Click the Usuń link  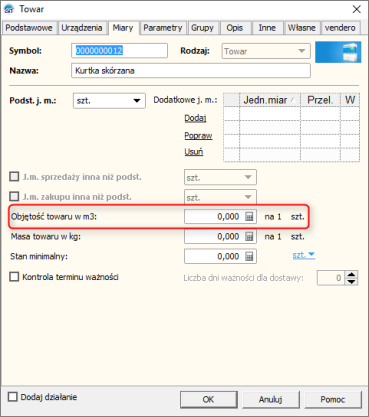pyautogui.click(x=194, y=152)
